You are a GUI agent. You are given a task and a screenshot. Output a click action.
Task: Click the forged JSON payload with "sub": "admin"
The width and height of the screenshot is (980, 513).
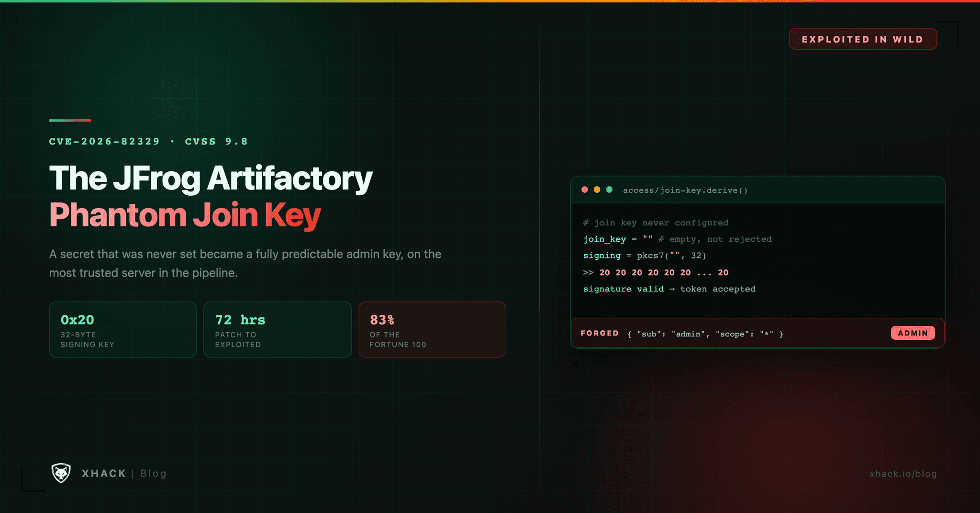click(705, 334)
